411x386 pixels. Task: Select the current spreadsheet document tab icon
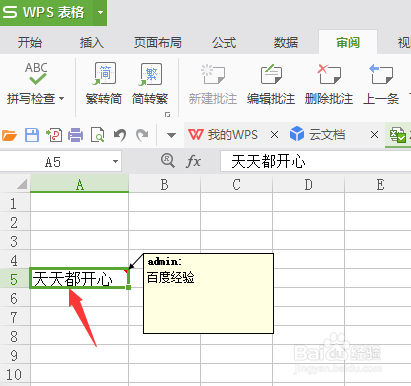398,135
